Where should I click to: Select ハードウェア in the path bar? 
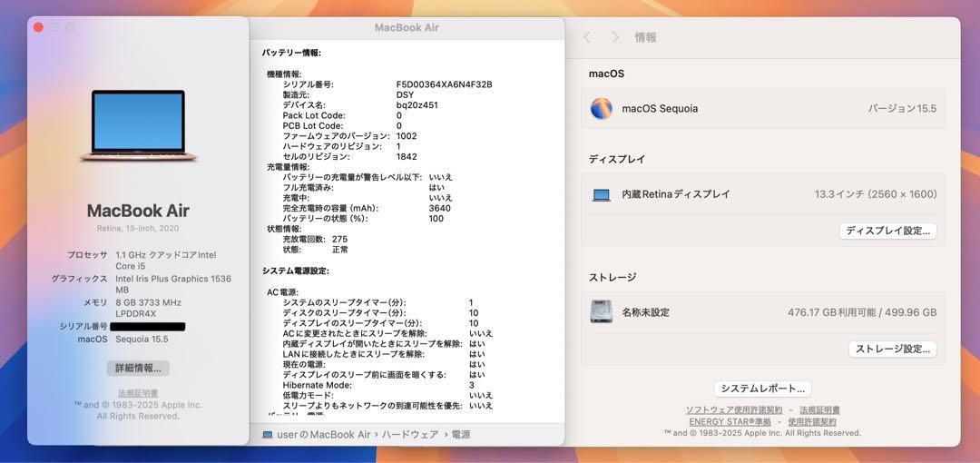click(410, 434)
